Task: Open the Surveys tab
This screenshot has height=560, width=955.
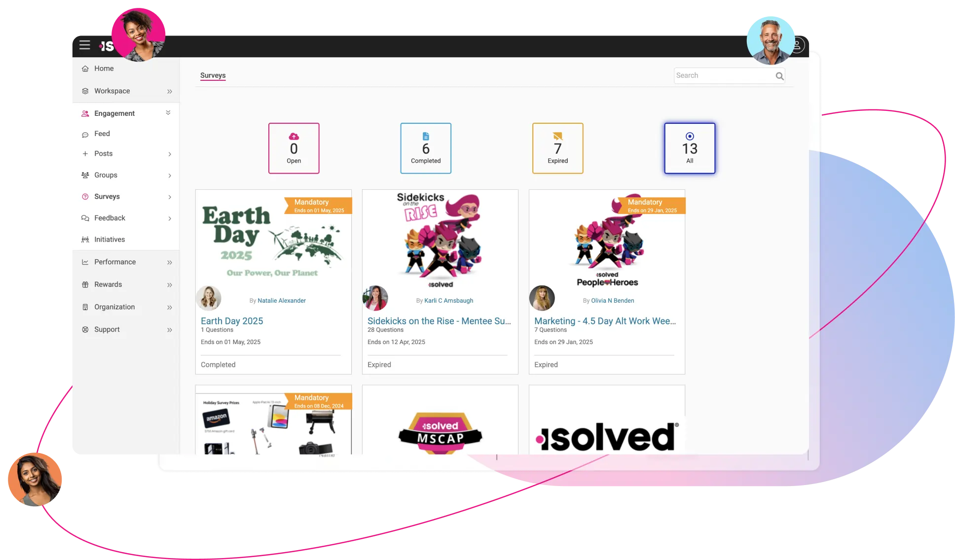Action: [x=213, y=75]
